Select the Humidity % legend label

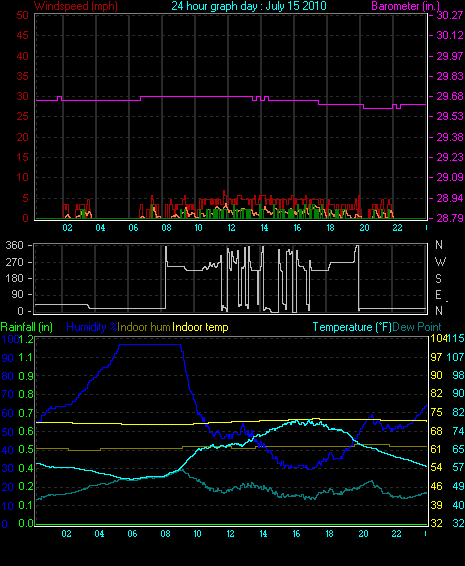(92, 327)
